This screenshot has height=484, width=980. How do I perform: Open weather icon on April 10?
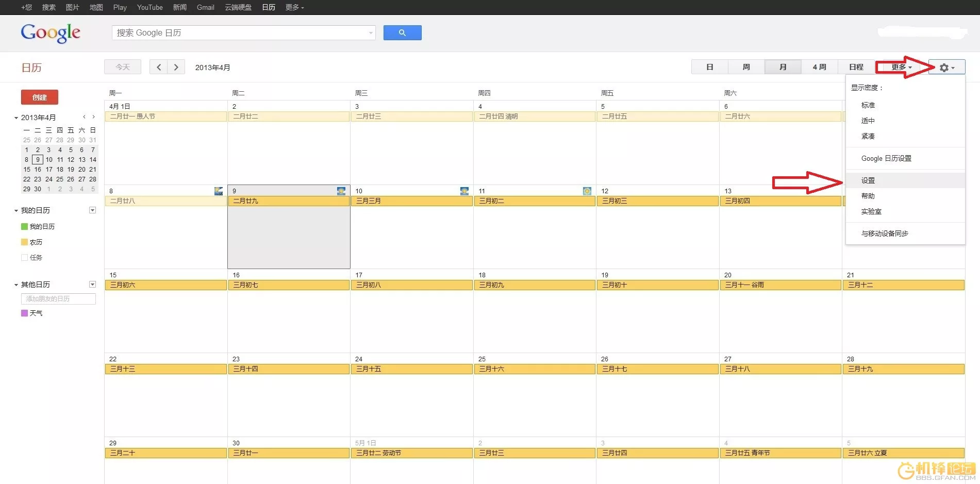pyautogui.click(x=464, y=191)
